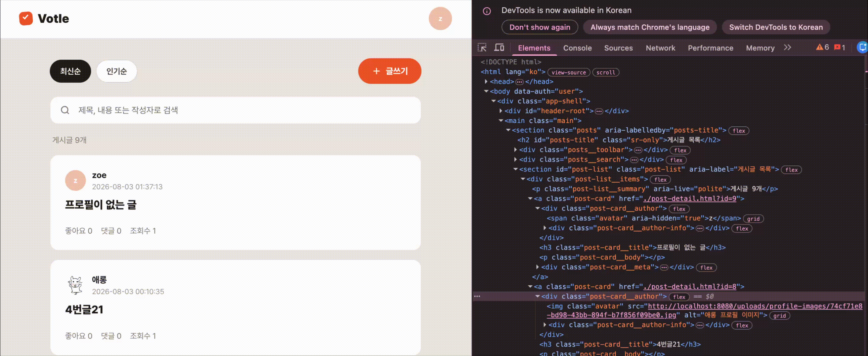
Task: Click the inspect element picker icon
Action: point(482,47)
